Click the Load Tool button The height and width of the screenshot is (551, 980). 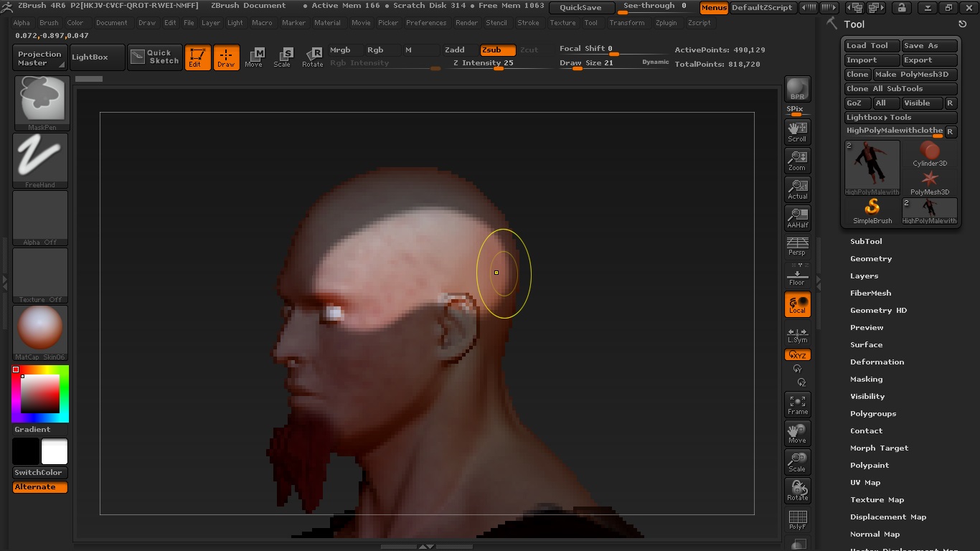point(870,45)
